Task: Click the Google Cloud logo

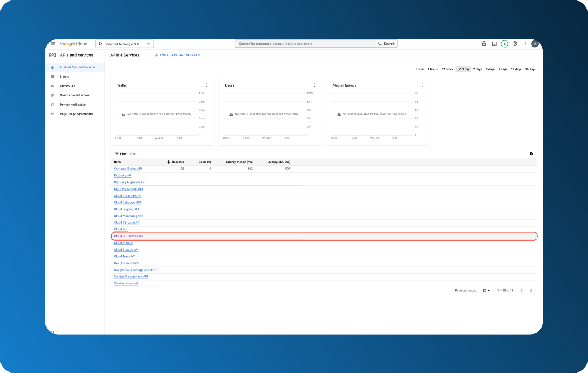Action: click(x=74, y=44)
